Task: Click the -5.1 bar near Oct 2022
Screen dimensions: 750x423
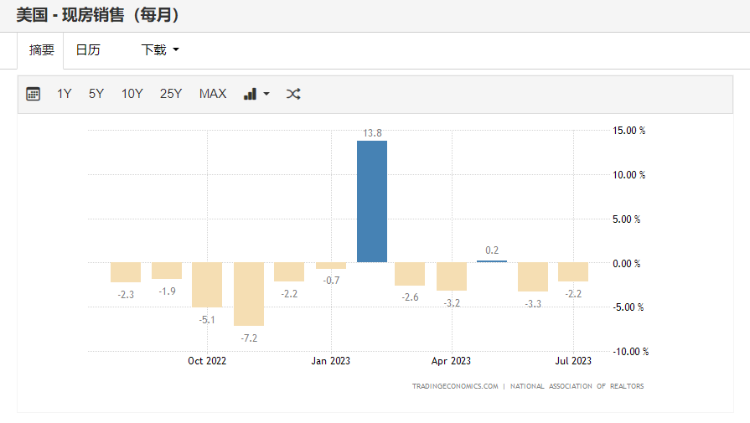Action: tap(207, 285)
